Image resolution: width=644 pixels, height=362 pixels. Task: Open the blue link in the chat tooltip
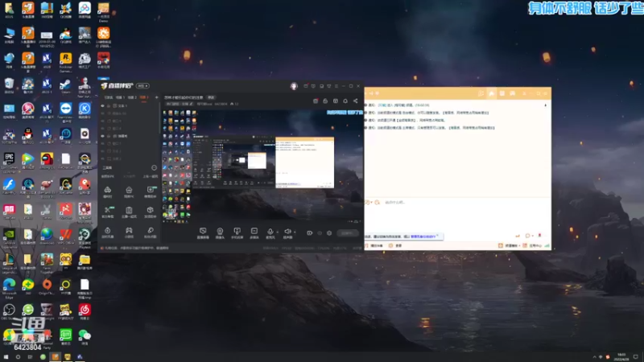(423, 237)
